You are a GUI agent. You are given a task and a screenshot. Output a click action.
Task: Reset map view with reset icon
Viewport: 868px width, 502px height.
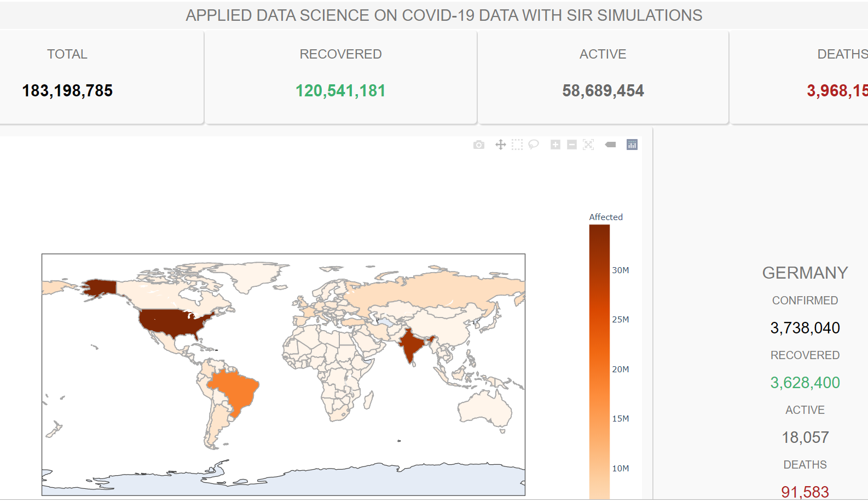(x=588, y=145)
